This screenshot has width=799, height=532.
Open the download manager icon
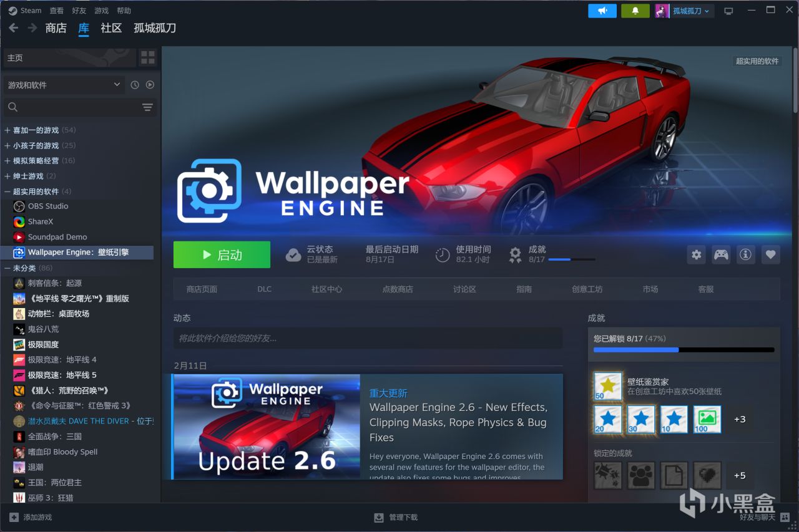click(378, 517)
